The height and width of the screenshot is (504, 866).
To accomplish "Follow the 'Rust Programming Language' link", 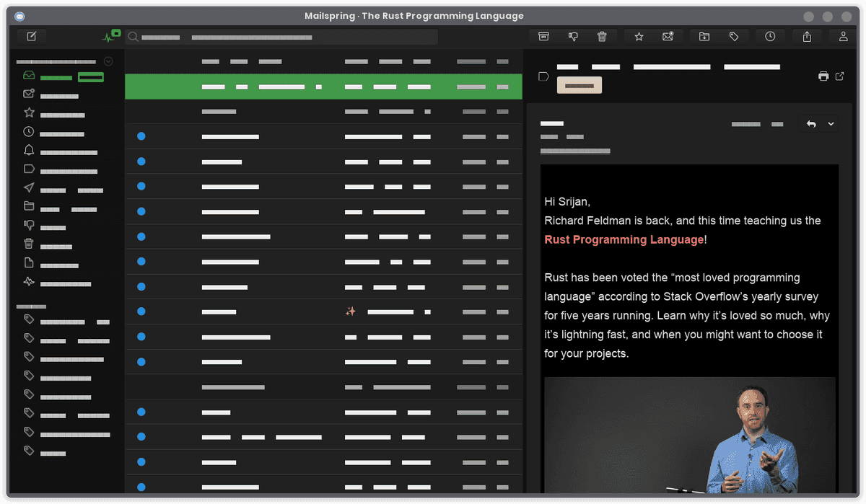I will click(x=624, y=239).
